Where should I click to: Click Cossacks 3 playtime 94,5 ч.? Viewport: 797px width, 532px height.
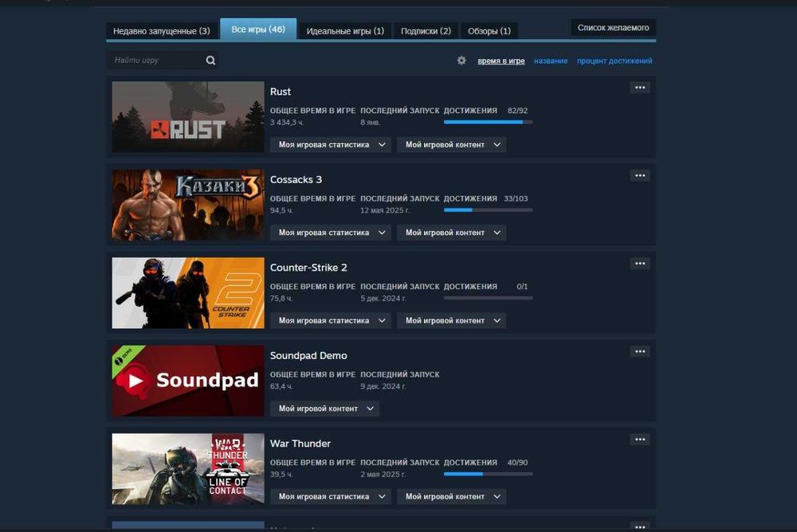[281, 210]
